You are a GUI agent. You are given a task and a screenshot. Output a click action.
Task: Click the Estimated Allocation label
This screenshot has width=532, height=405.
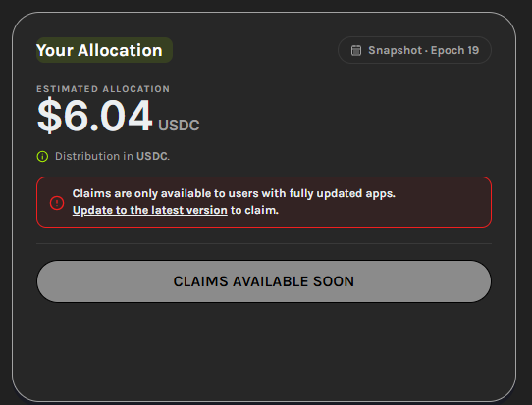(x=103, y=89)
